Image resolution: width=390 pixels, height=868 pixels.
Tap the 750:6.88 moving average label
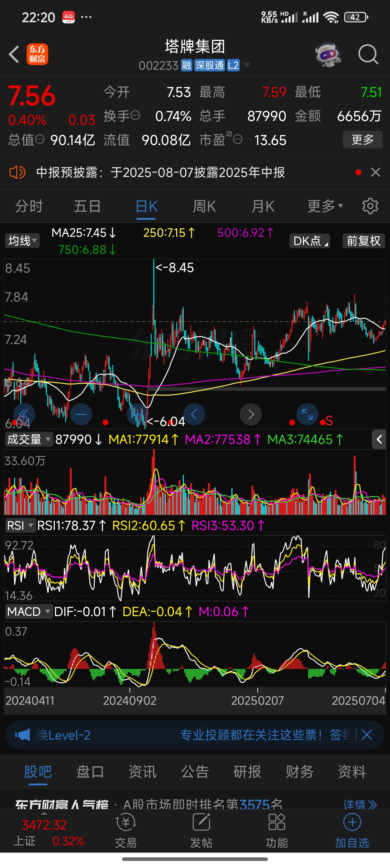[87, 249]
